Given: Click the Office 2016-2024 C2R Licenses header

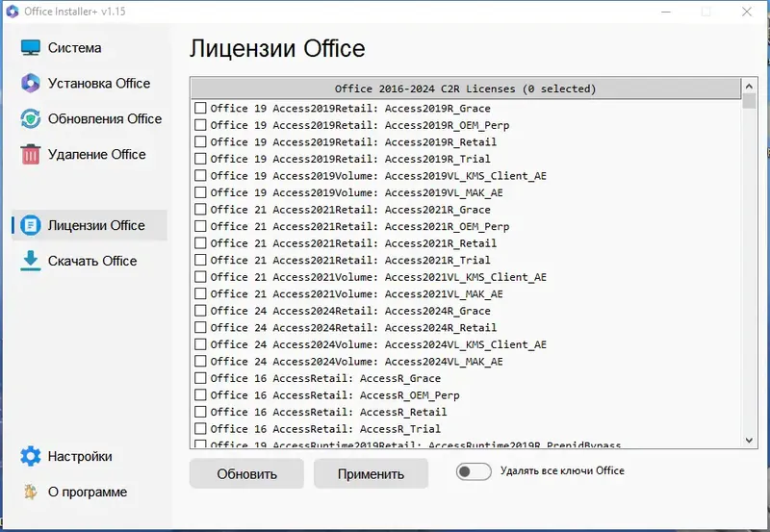Looking at the screenshot, I should coord(465,89).
